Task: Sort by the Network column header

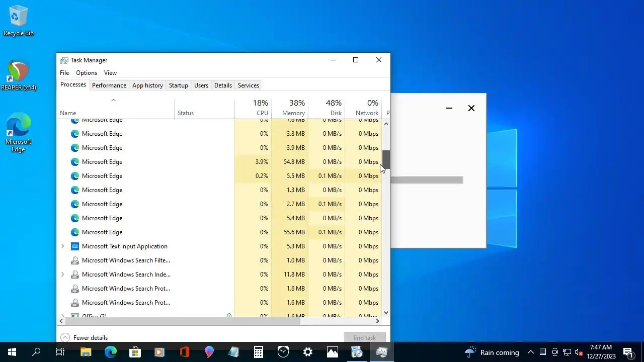Action: point(363,108)
